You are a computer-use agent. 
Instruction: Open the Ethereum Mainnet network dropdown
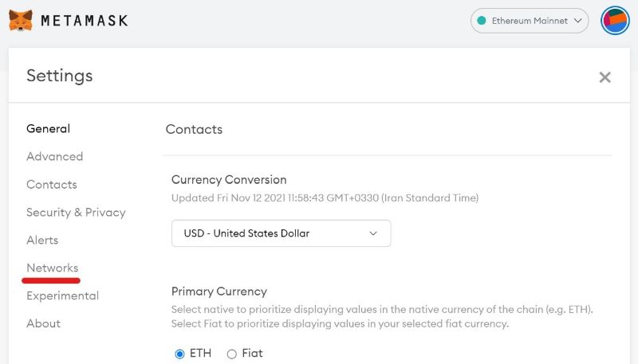click(x=530, y=21)
